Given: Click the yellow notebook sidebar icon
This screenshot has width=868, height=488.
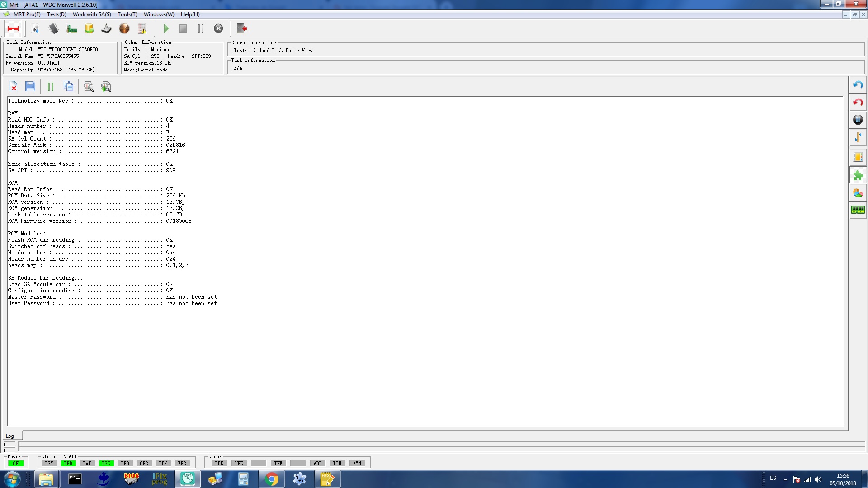Looking at the screenshot, I should (858, 157).
